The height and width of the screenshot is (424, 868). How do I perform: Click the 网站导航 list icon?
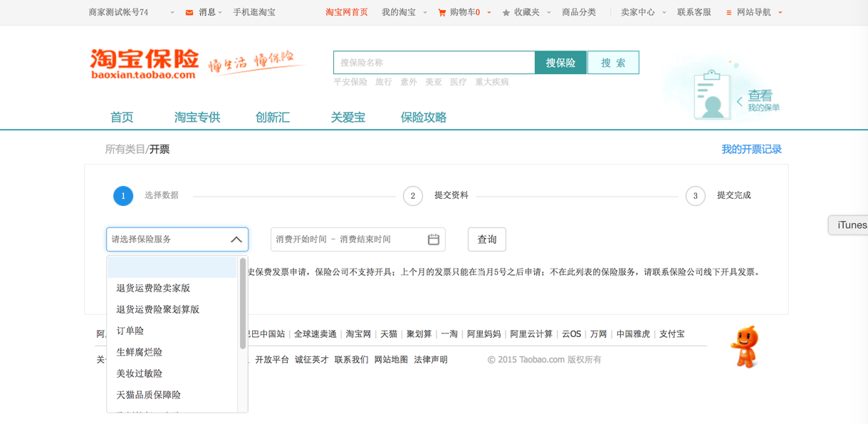coord(728,13)
